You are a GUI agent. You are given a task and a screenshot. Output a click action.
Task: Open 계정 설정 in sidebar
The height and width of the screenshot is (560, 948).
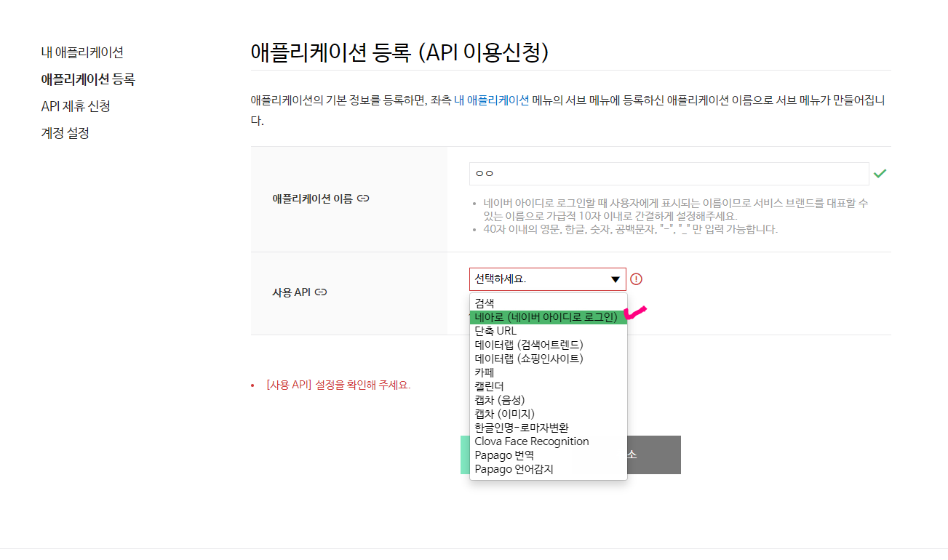pos(65,133)
